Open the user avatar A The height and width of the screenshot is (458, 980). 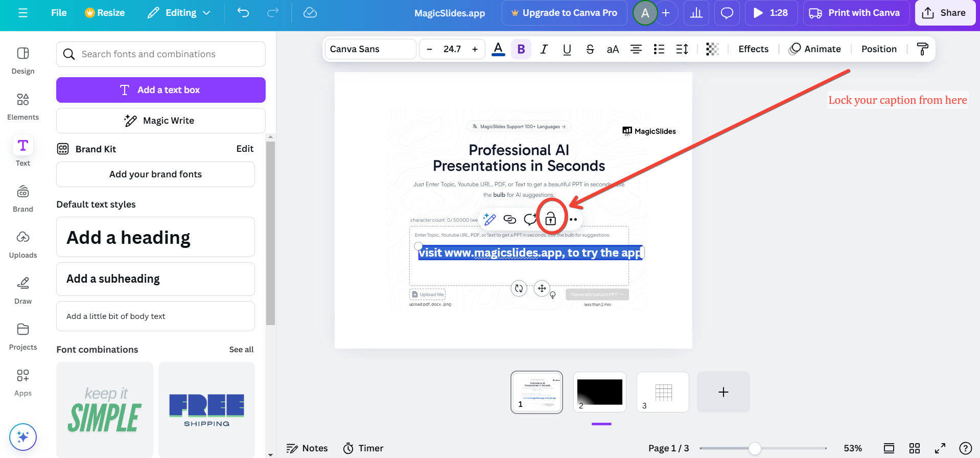pos(645,13)
